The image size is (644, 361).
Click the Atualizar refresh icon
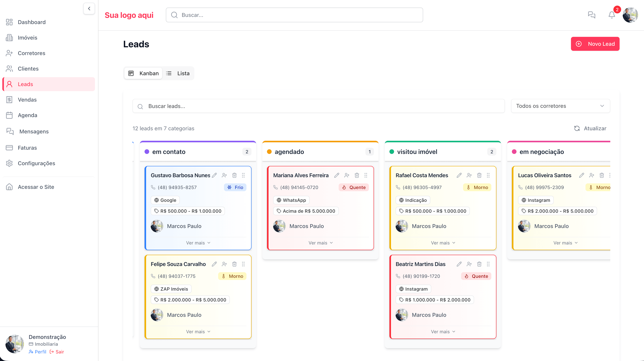point(577,128)
